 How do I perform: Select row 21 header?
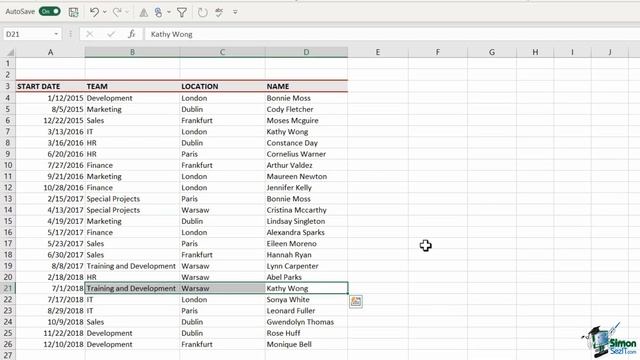8,288
